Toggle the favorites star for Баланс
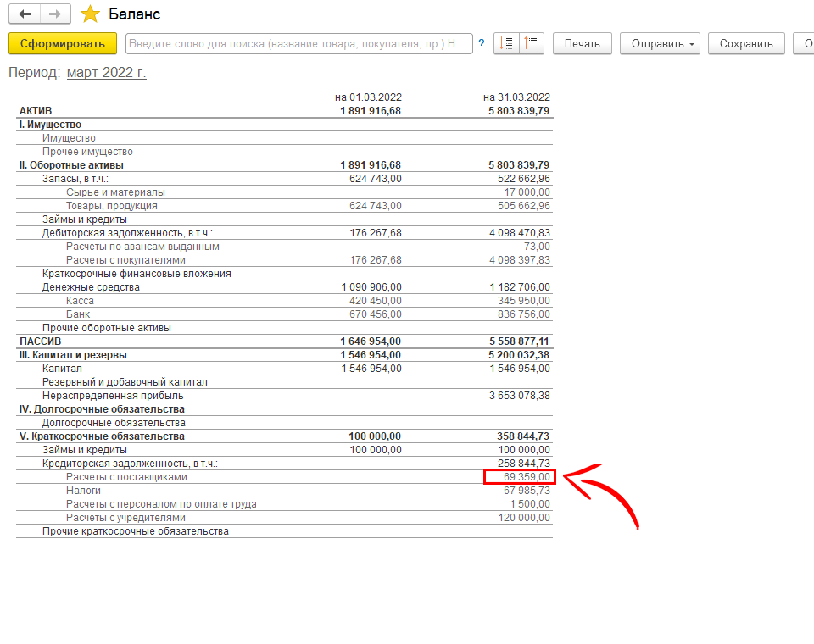Image resolution: width=814 pixels, height=644 pixels. coord(89,14)
